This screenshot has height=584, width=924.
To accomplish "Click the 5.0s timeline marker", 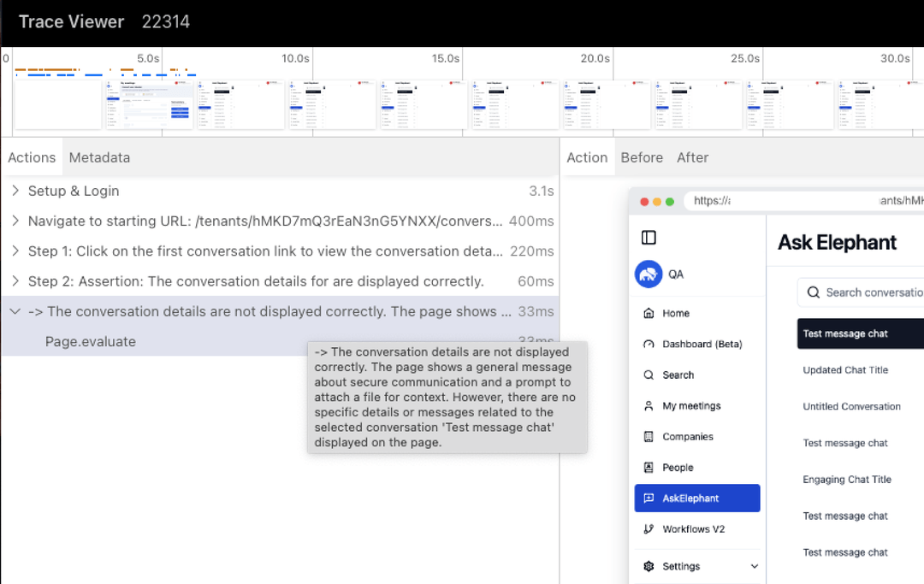I will [x=148, y=58].
